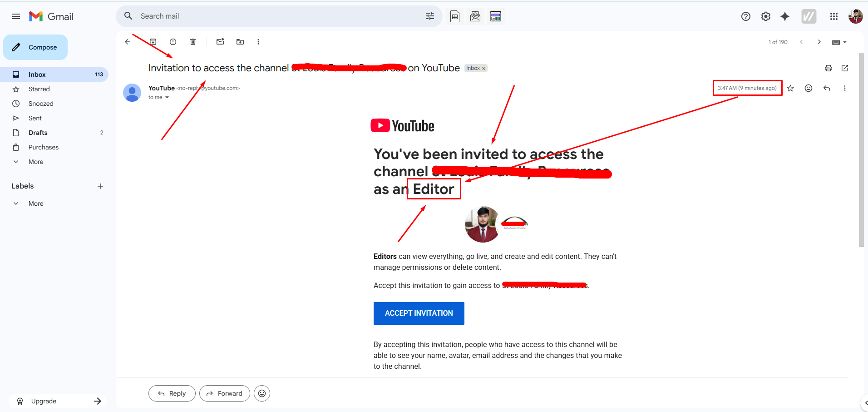
Task: Click the Forward button
Action: [224, 393]
